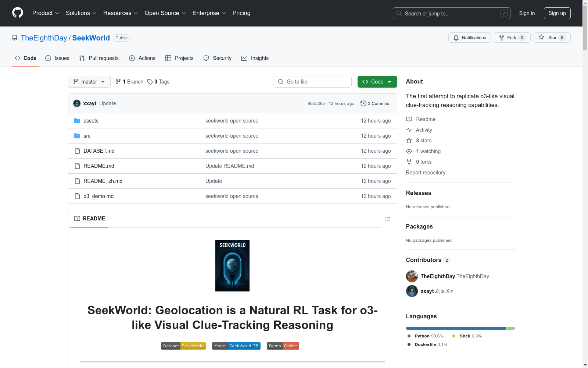Expand the Enterprise menu
The image size is (588, 368).
point(209,13)
